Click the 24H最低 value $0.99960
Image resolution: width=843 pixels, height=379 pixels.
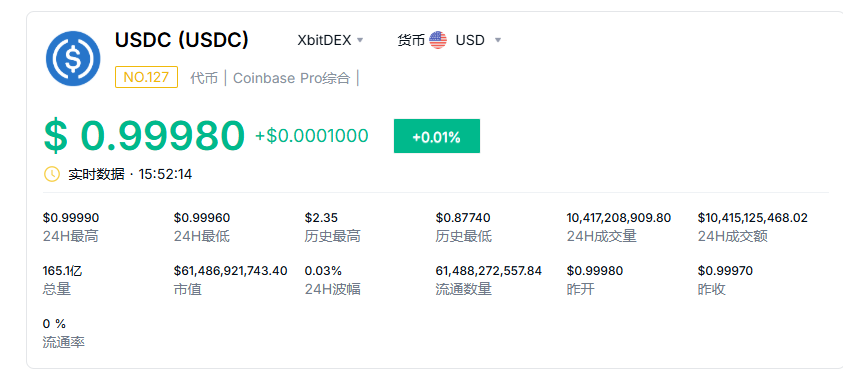point(202,218)
